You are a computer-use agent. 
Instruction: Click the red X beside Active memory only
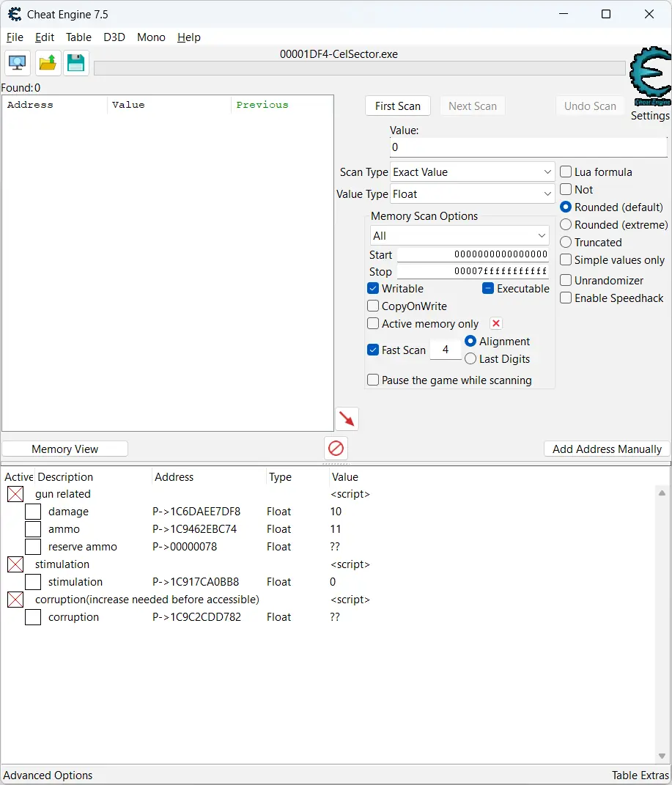(x=496, y=323)
